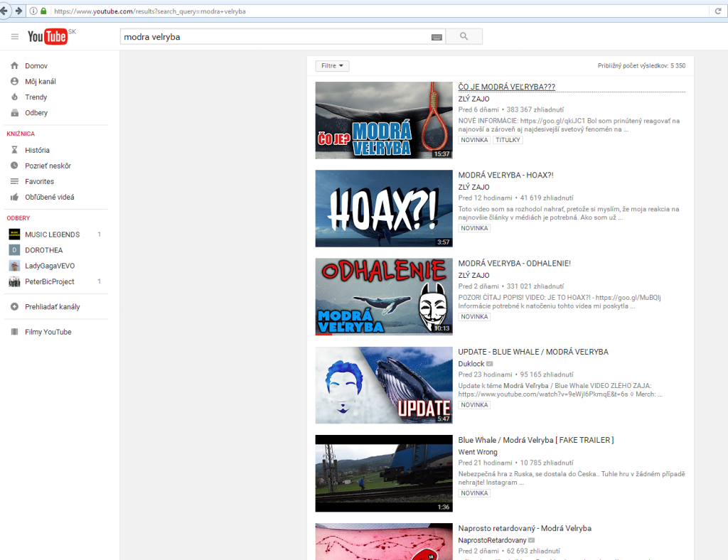Click NaprostoRetardovany verified badge

click(532, 540)
